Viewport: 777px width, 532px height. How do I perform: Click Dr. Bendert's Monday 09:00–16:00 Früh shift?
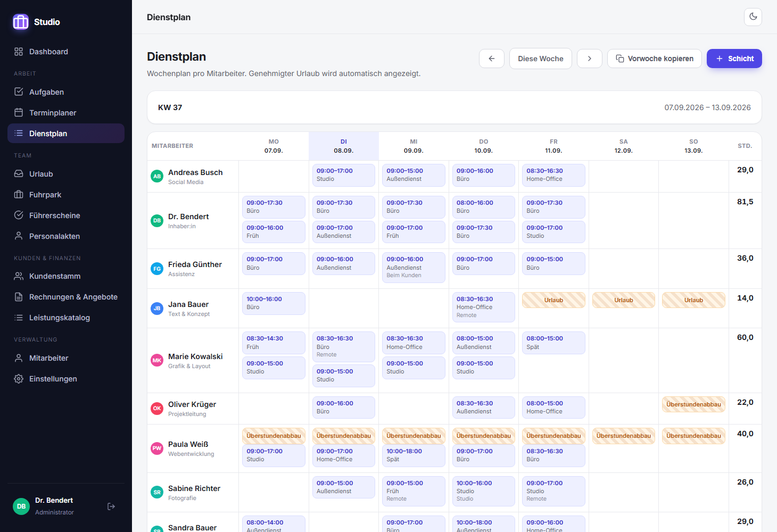point(274,232)
